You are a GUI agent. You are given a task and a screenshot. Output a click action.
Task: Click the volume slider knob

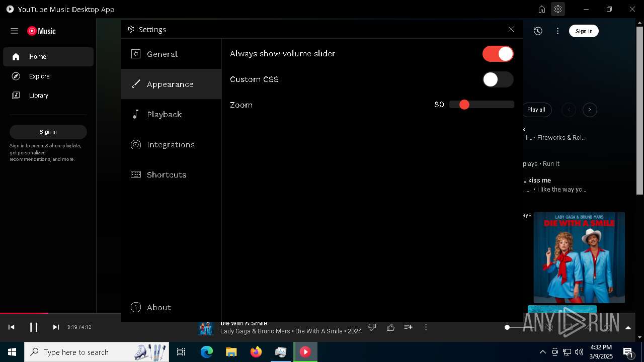point(507,327)
